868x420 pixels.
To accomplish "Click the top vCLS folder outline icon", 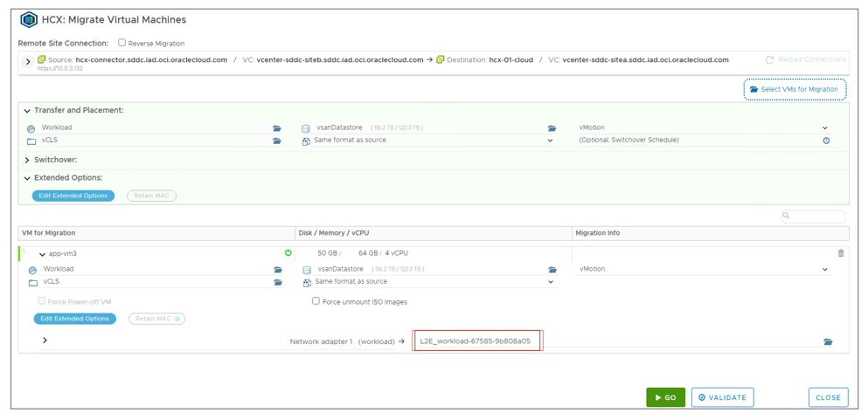I will tap(32, 141).
